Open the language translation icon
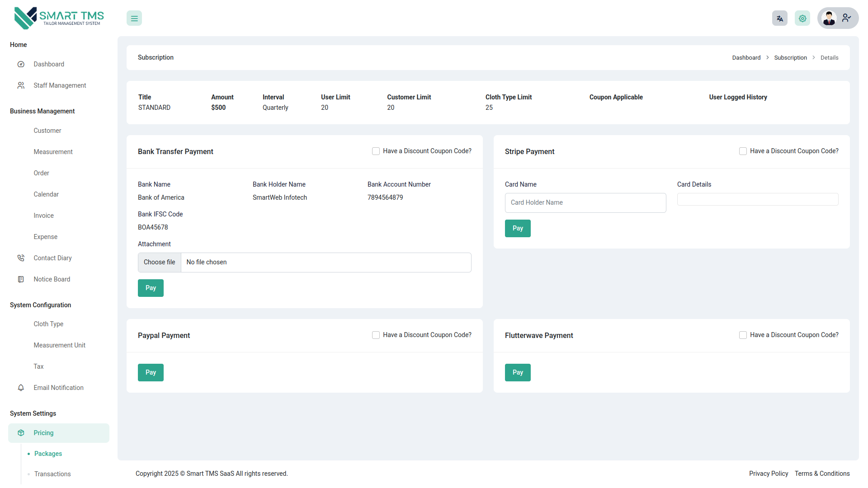 [x=779, y=18]
